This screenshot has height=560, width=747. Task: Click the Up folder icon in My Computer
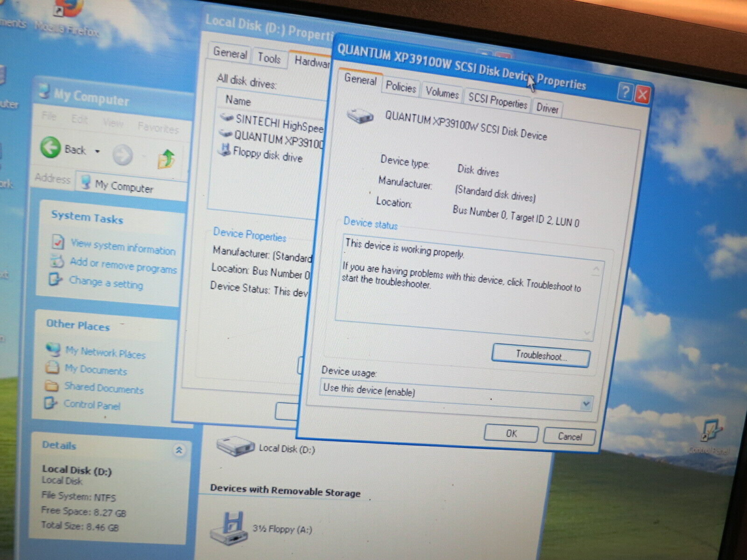click(166, 159)
